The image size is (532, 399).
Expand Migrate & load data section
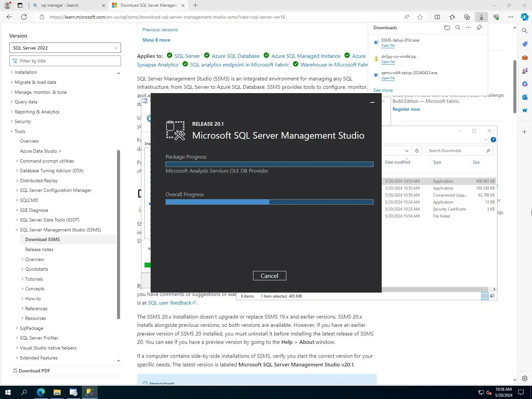click(x=12, y=82)
